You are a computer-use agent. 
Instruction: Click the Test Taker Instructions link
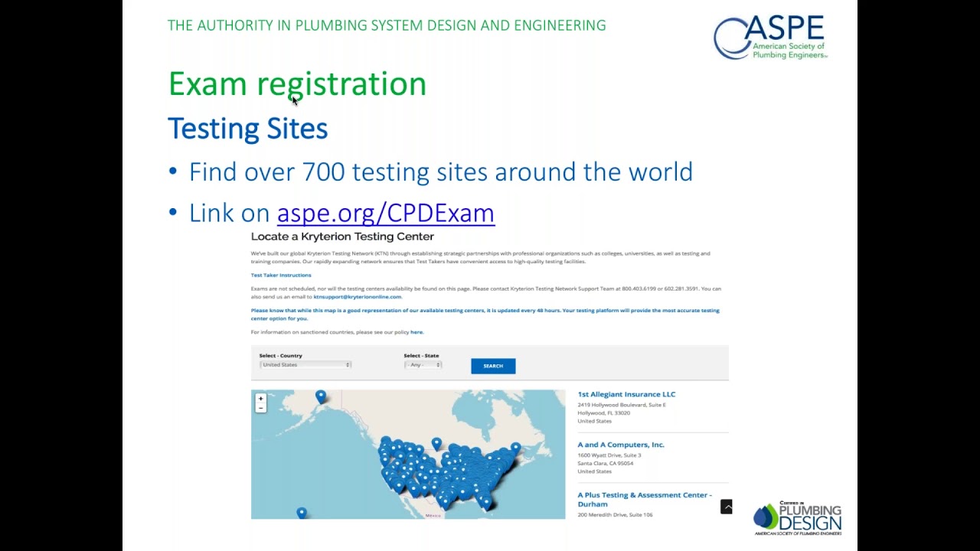(281, 275)
